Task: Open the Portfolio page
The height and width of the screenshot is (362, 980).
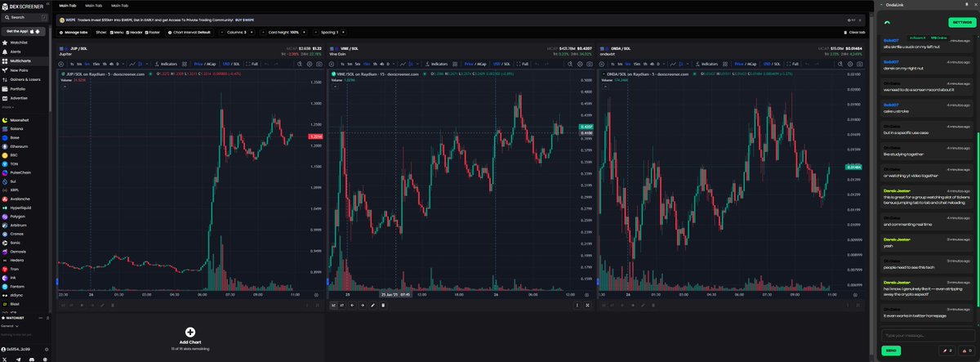Action: 23,88
